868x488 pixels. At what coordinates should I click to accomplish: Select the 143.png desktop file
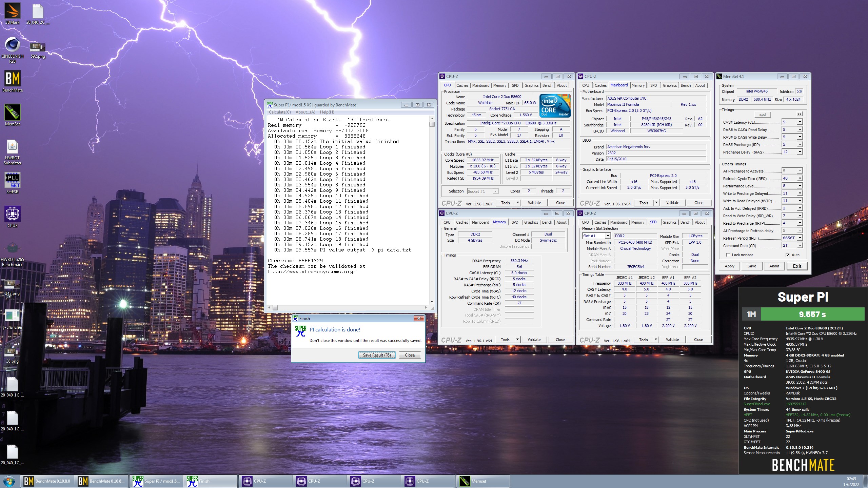tap(13, 287)
